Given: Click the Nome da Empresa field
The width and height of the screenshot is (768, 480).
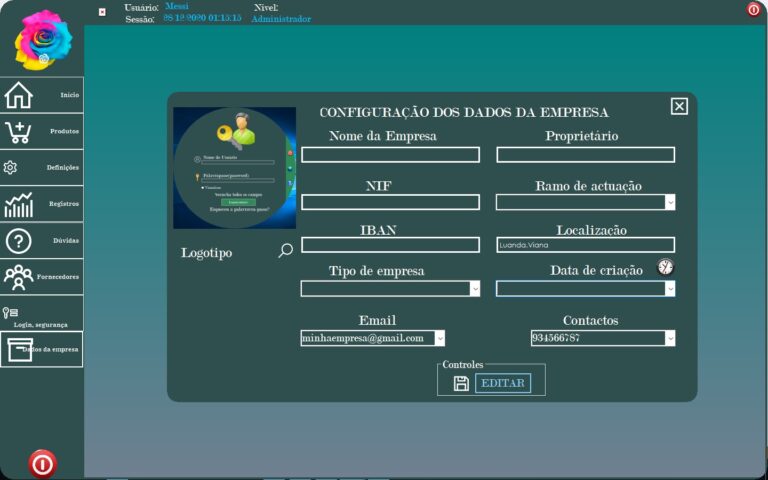Looking at the screenshot, I should [390, 155].
